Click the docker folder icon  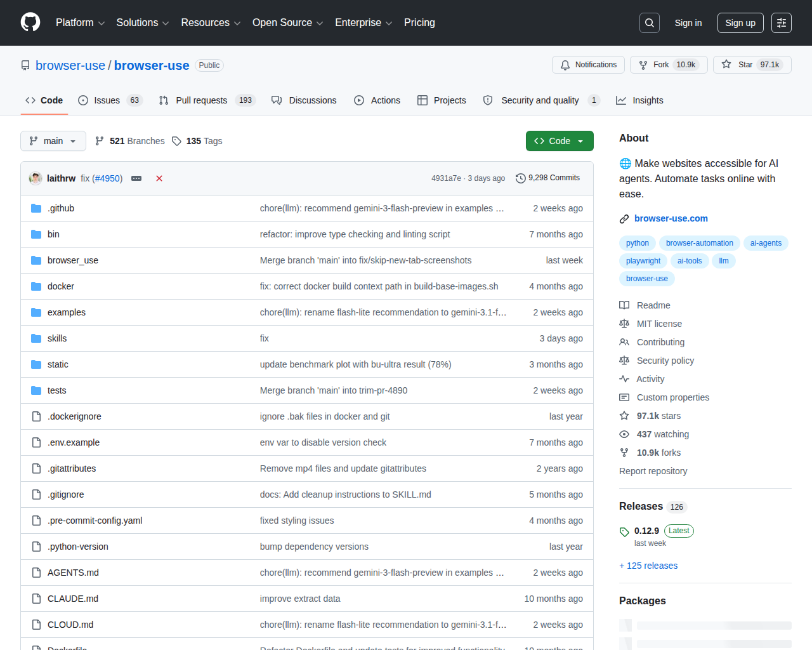[36, 286]
